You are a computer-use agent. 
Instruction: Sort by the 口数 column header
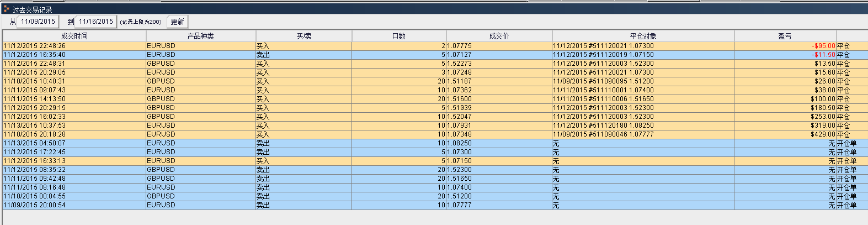[399, 36]
